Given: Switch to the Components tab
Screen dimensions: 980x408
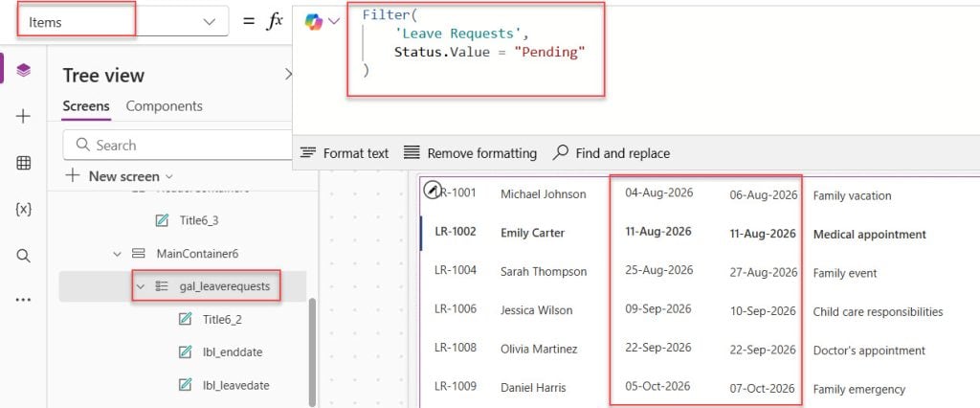Looking at the screenshot, I should 165,106.
